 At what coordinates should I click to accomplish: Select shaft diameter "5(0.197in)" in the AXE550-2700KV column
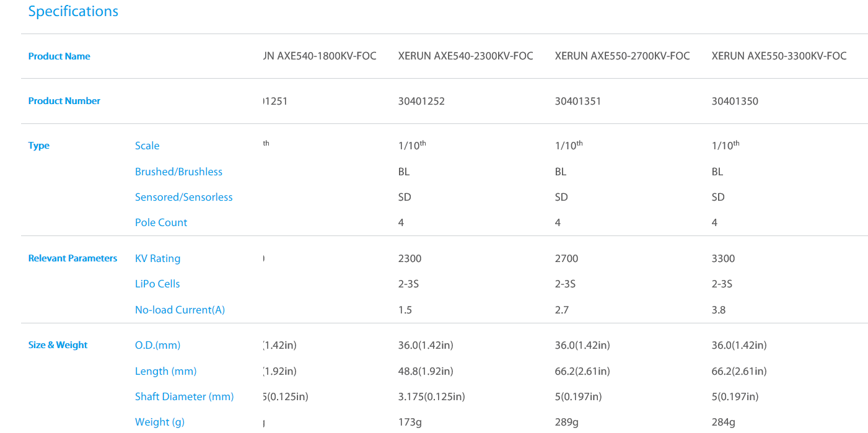click(579, 396)
